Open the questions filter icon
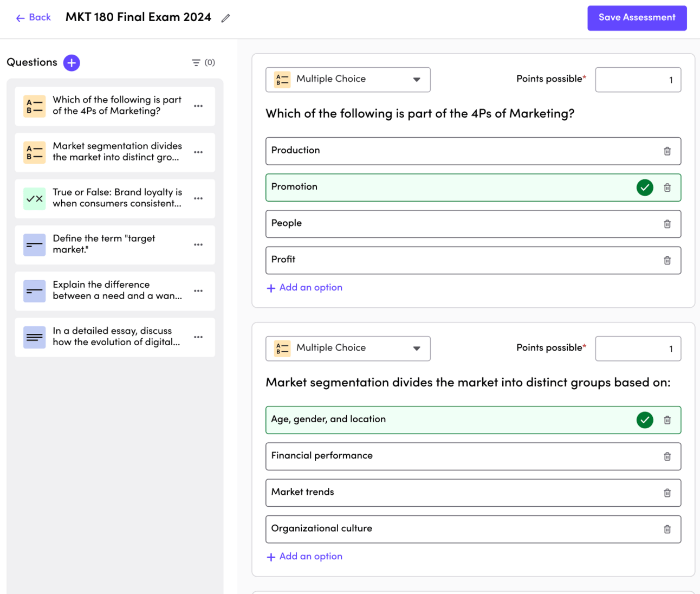This screenshot has height=594, width=700. coord(196,63)
